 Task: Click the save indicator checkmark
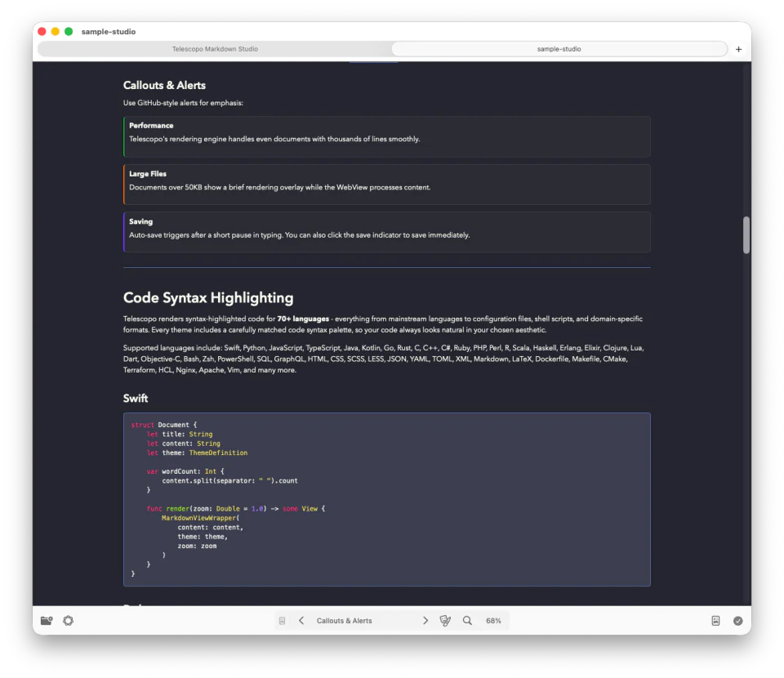pyautogui.click(x=738, y=621)
